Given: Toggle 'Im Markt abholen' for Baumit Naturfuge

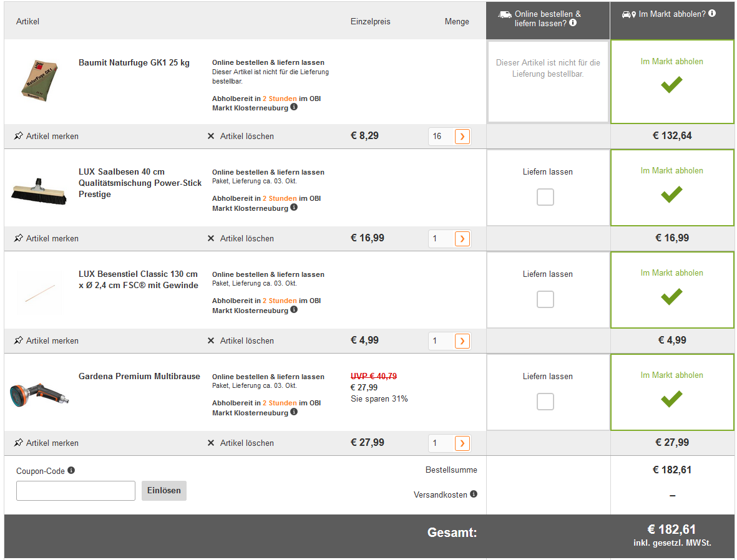Looking at the screenshot, I should (672, 82).
